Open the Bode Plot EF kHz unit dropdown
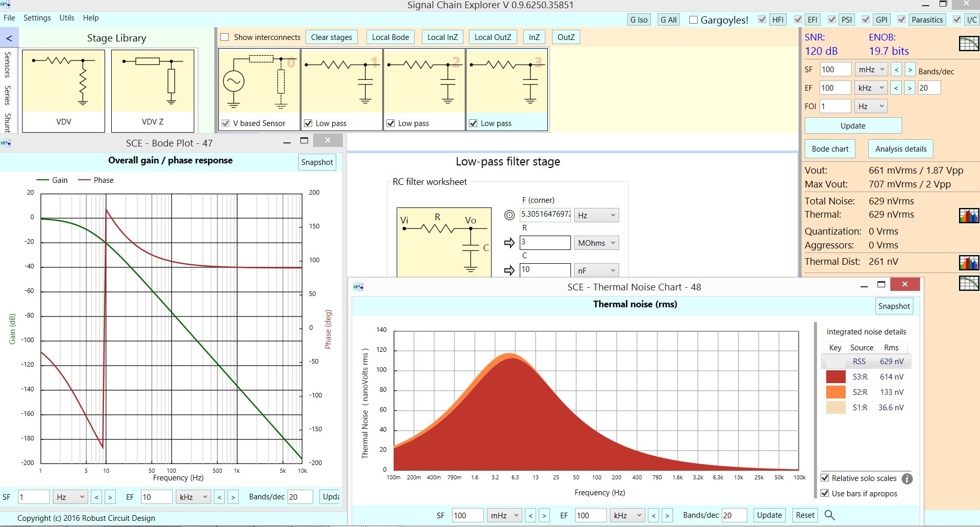The width and height of the screenshot is (980, 527). click(x=193, y=497)
